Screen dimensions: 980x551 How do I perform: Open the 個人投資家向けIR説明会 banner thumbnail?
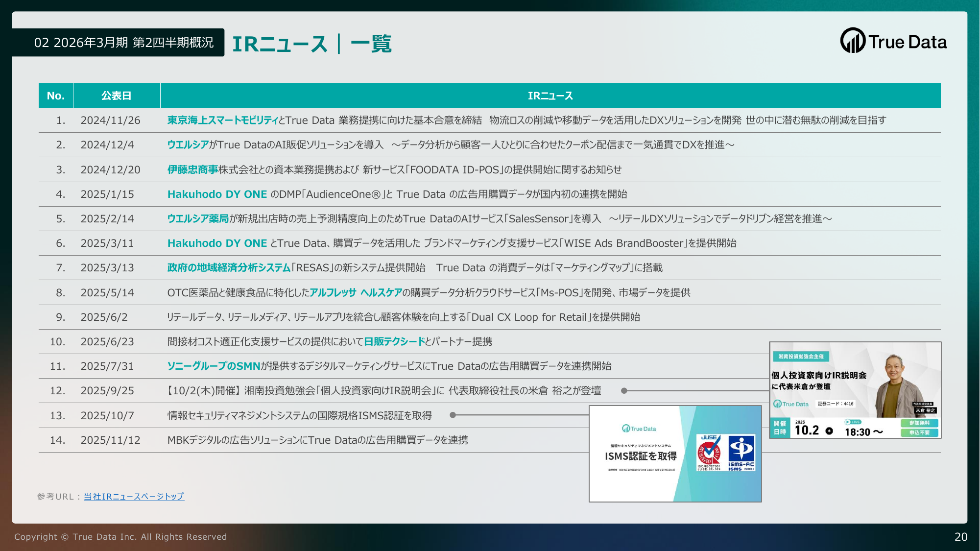click(x=819, y=375)
